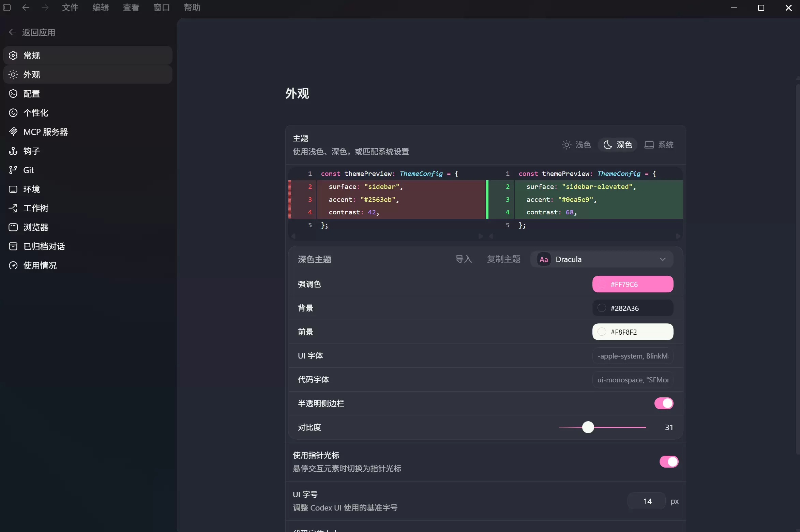Screen dimensions: 800x532
Task: Click the 常规 gear icon
Action: pyautogui.click(x=13, y=56)
